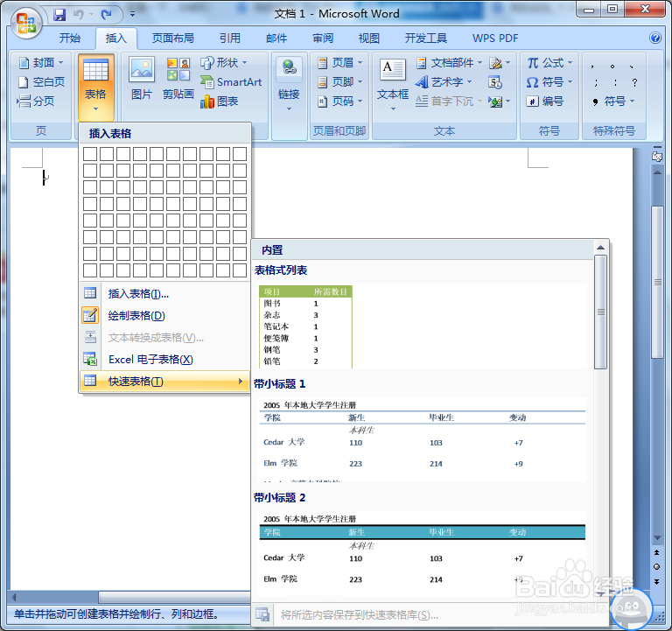This screenshot has height=631, width=672.
Task: Click the previous page double-arrow button
Action: 656,552
